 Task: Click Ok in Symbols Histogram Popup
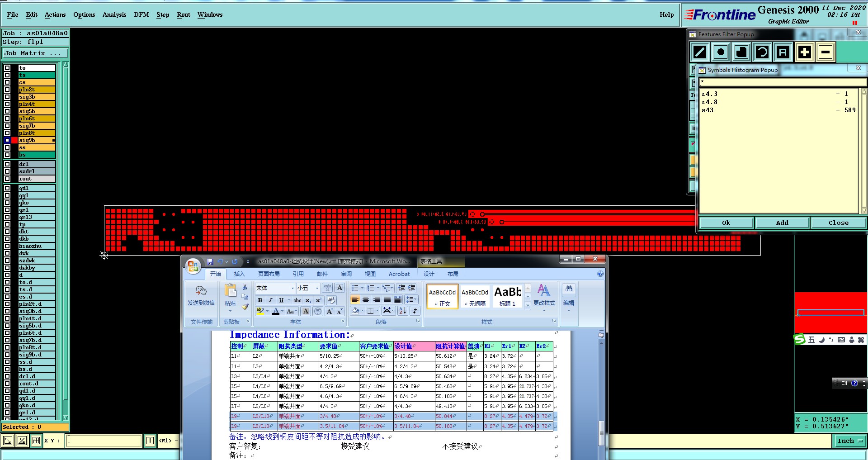[726, 223]
